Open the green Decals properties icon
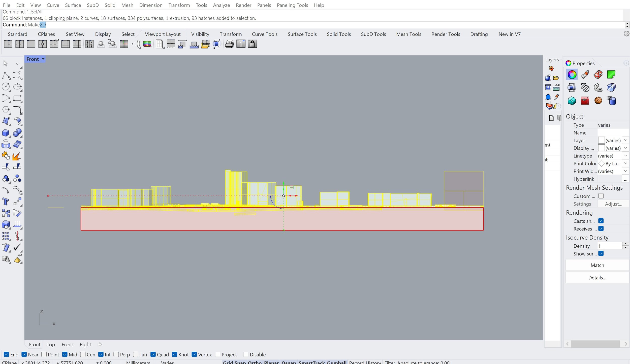630x364 pixels. pos(611,75)
